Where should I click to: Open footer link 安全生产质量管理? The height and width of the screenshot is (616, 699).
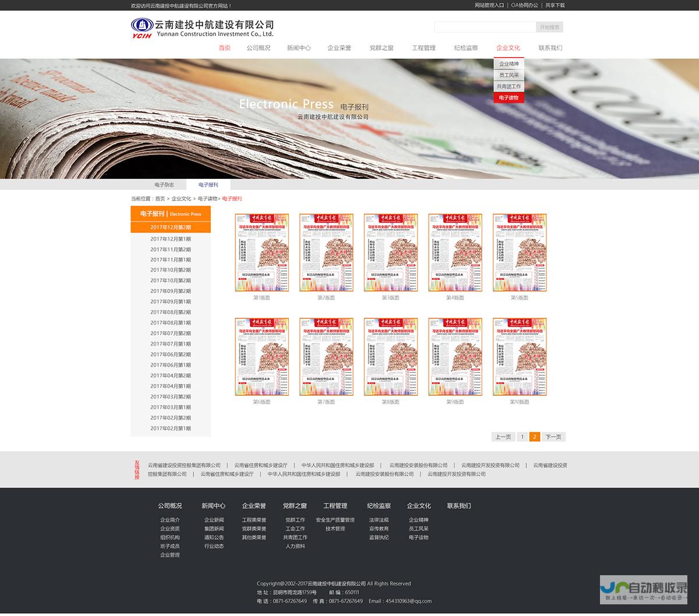tap(335, 520)
